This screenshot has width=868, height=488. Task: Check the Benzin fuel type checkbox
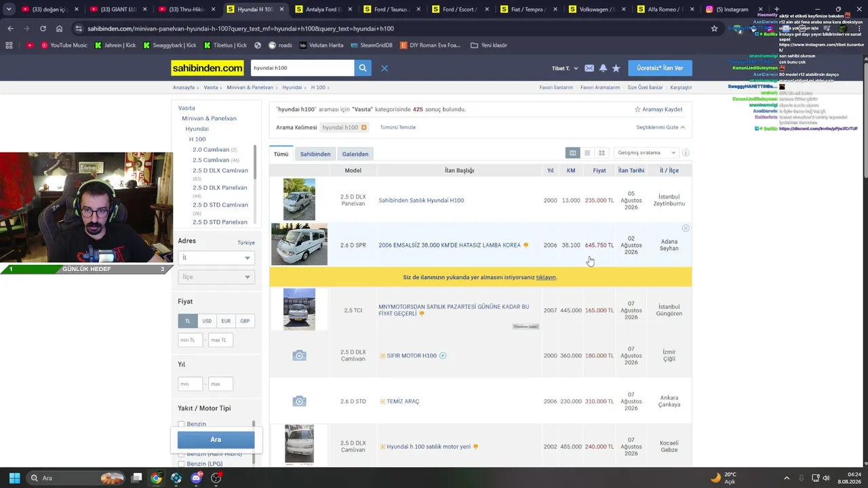point(181,424)
